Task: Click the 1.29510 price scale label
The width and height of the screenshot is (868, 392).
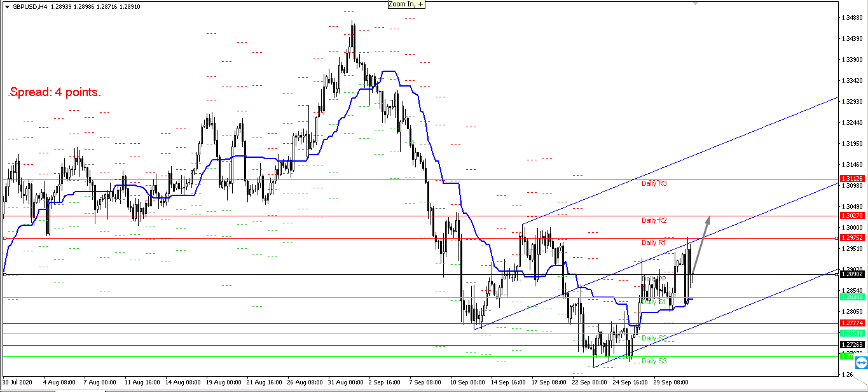Action: point(852,248)
